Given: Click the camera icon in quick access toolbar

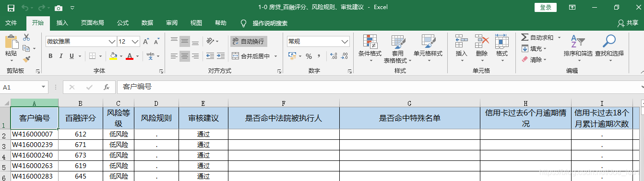Looking at the screenshot, I should [59, 8].
